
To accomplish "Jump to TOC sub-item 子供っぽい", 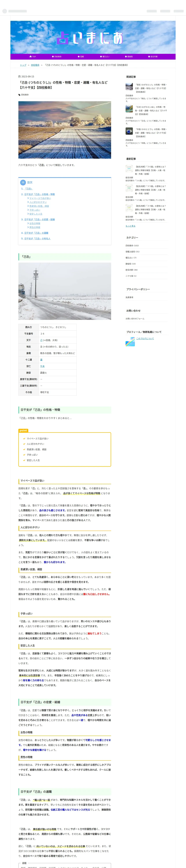I will click(35, 210).
